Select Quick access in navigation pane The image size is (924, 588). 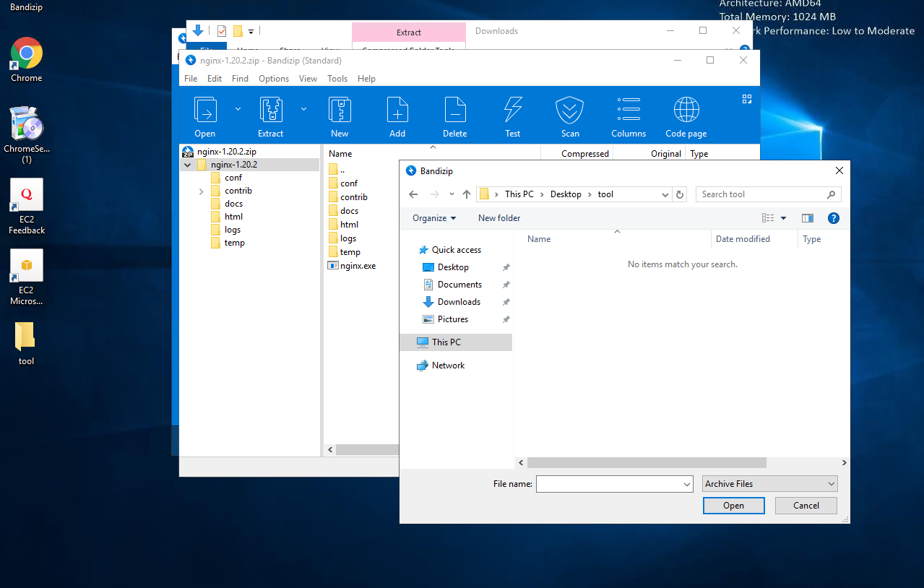pyautogui.click(x=456, y=250)
